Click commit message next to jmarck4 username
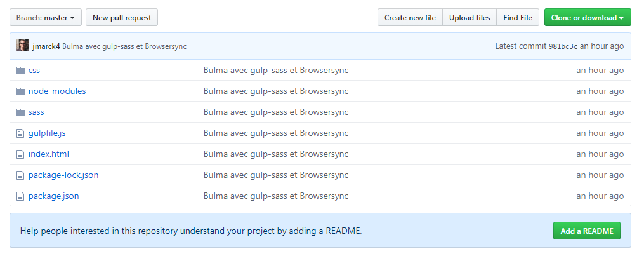 click(x=124, y=46)
